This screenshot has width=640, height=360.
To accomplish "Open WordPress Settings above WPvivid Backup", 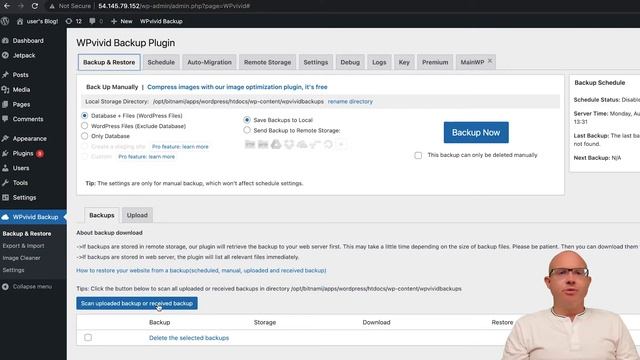I will [x=24, y=197].
